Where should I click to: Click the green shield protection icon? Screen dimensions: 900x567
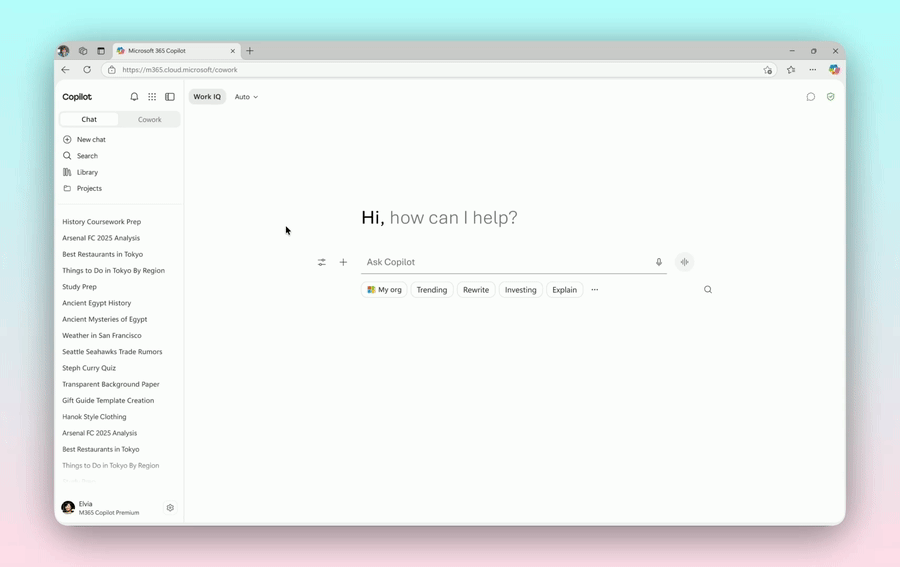pyautogui.click(x=831, y=97)
